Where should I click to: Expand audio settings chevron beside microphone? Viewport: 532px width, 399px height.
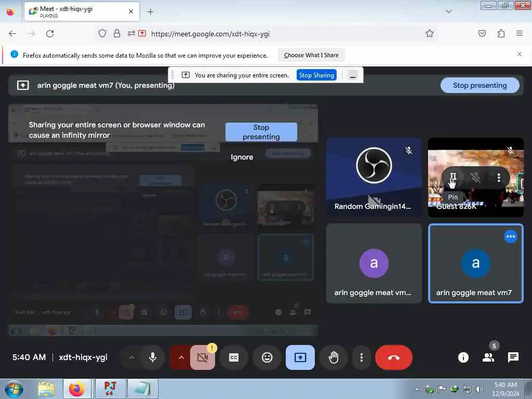tap(131, 357)
